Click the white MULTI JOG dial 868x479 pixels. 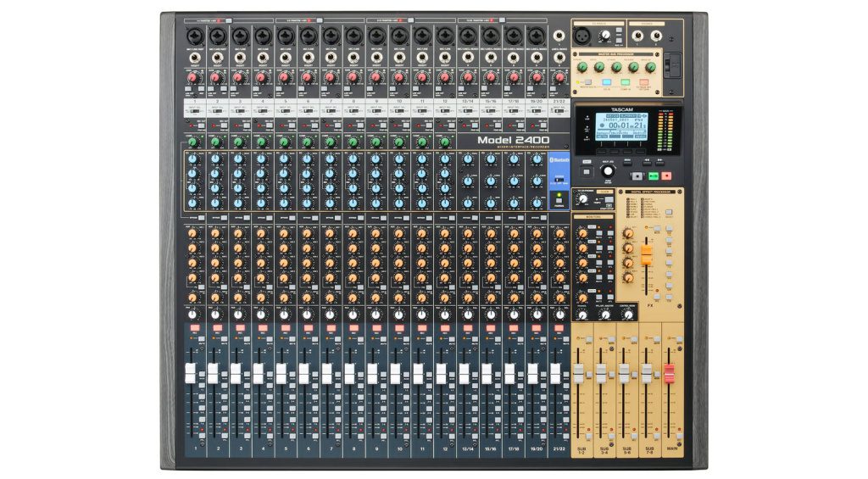coord(608,171)
